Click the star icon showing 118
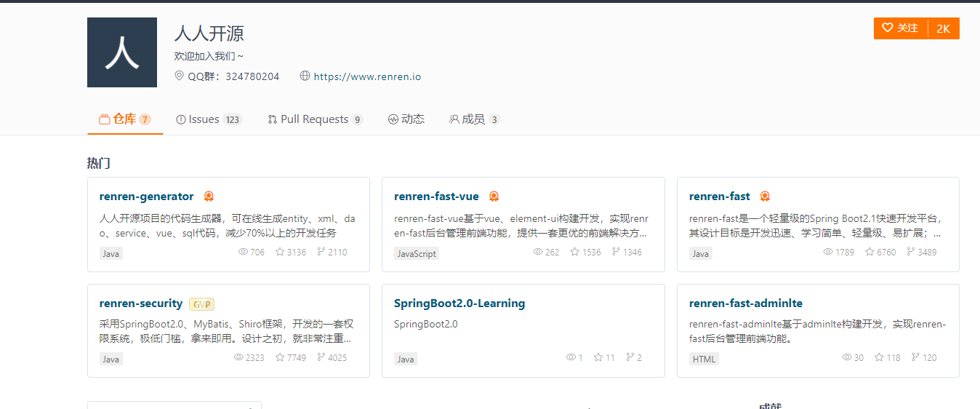Screen dimensions: 980x409 click(x=880, y=357)
